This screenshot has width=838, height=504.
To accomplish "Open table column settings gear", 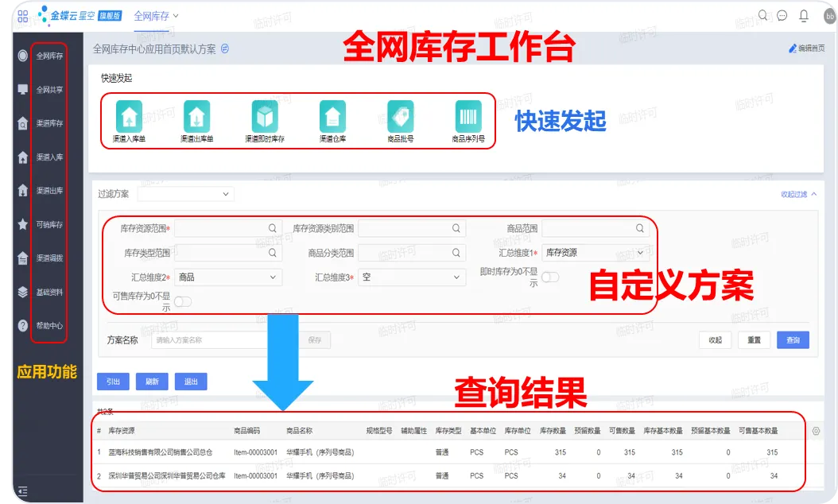I will tap(816, 431).
